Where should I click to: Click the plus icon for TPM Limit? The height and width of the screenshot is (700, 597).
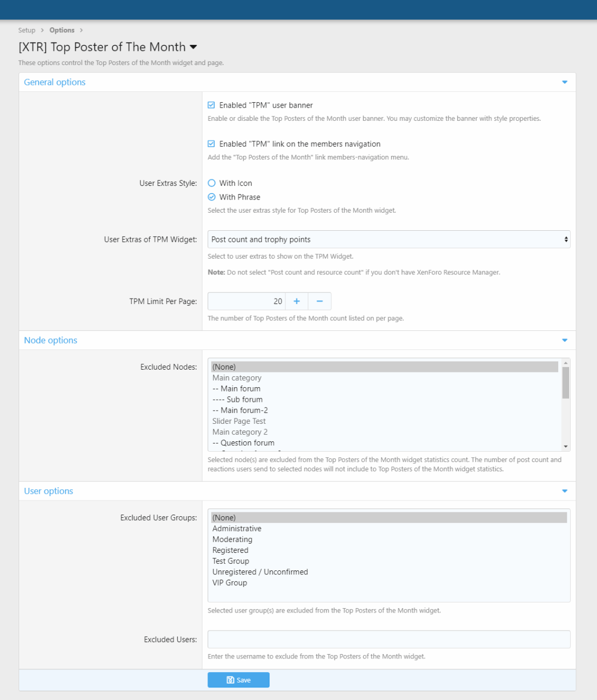296,301
